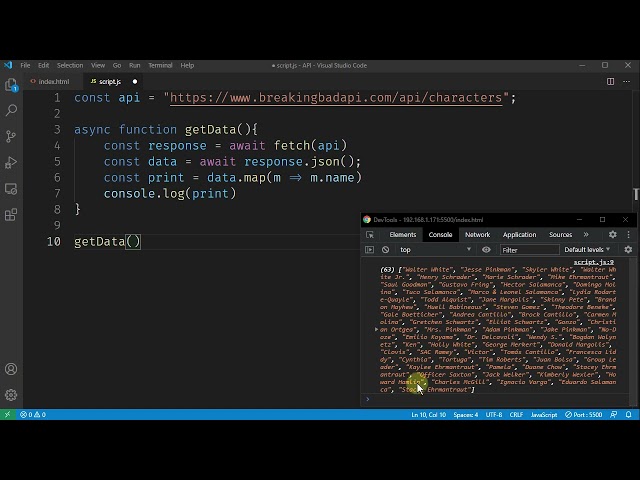The width and height of the screenshot is (640, 480).
Task: Click getData() call on line 10
Action: point(107,242)
